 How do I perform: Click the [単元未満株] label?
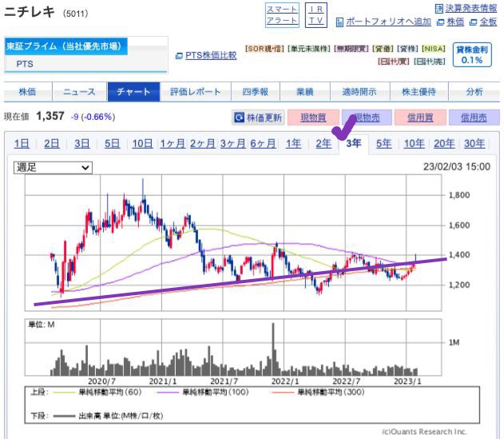309,49
